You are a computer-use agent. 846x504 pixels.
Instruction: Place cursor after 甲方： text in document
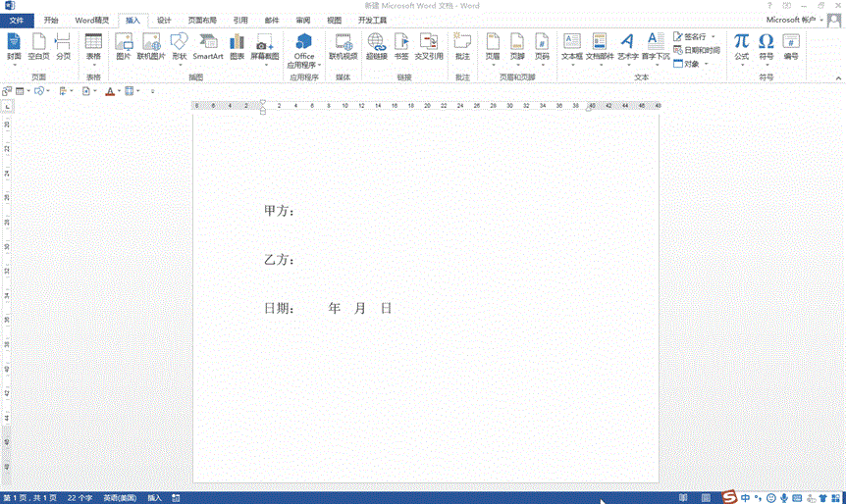click(x=298, y=211)
